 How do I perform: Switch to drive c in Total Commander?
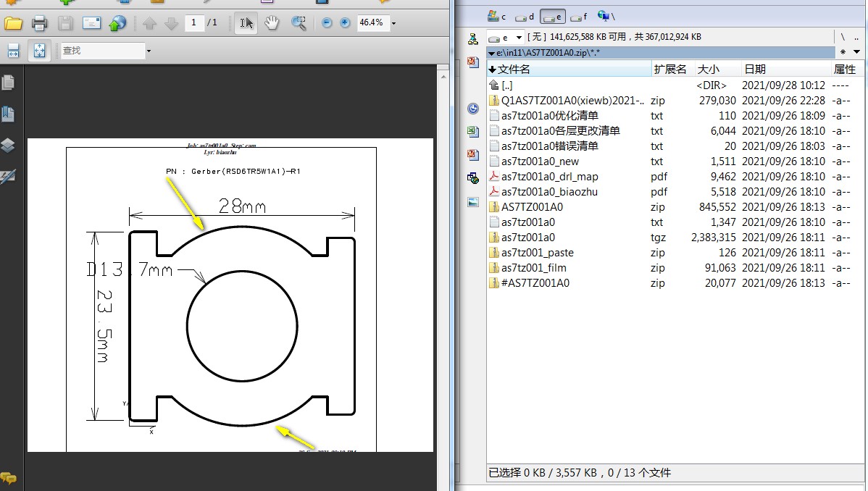tap(497, 17)
